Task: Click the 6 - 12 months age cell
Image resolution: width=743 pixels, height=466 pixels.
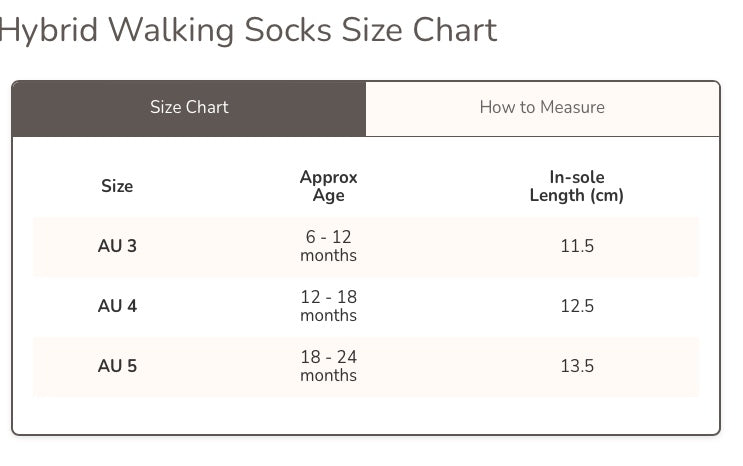Action: (x=328, y=246)
